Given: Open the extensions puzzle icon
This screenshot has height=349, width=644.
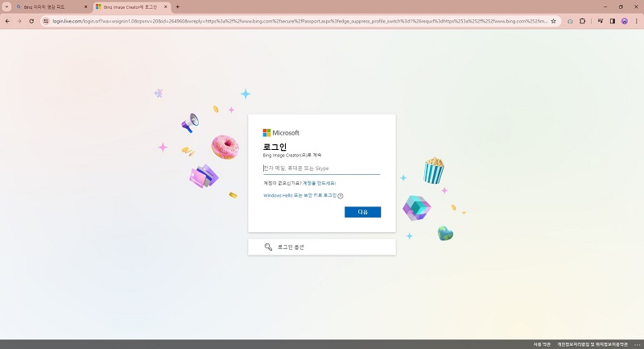Looking at the screenshot, I should 582,21.
